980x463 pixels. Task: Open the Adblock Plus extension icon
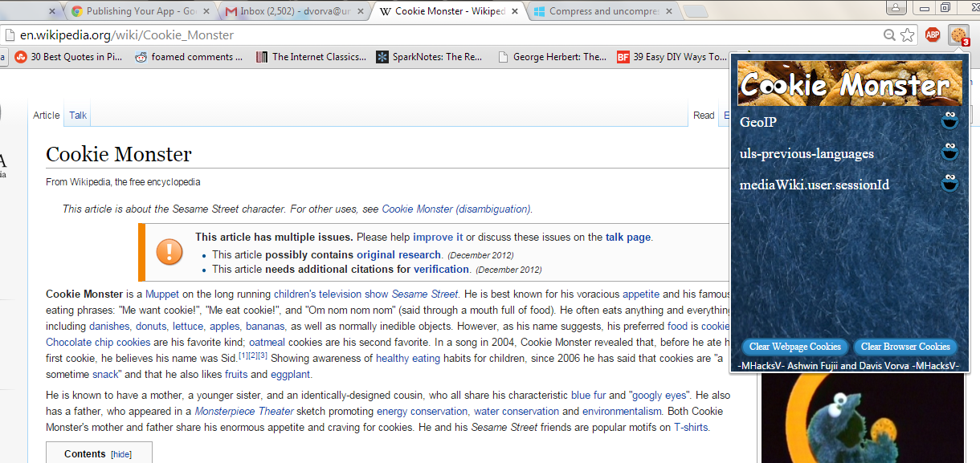933,35
